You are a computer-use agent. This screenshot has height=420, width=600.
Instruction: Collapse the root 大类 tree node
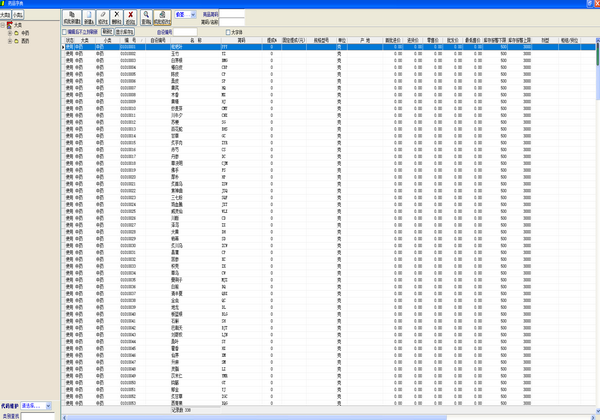3,24
